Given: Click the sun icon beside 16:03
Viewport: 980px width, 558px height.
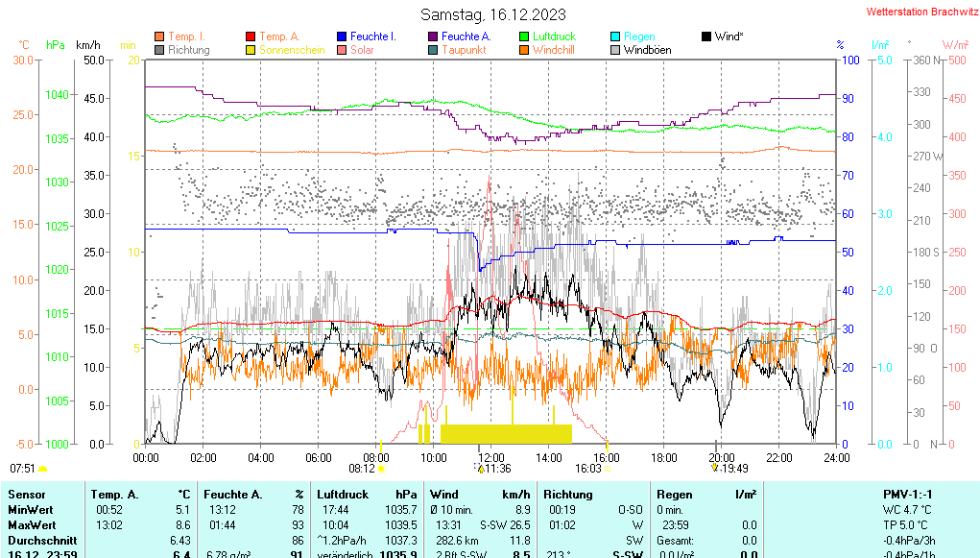Looking at the screenshot, I should pos(608,469).
